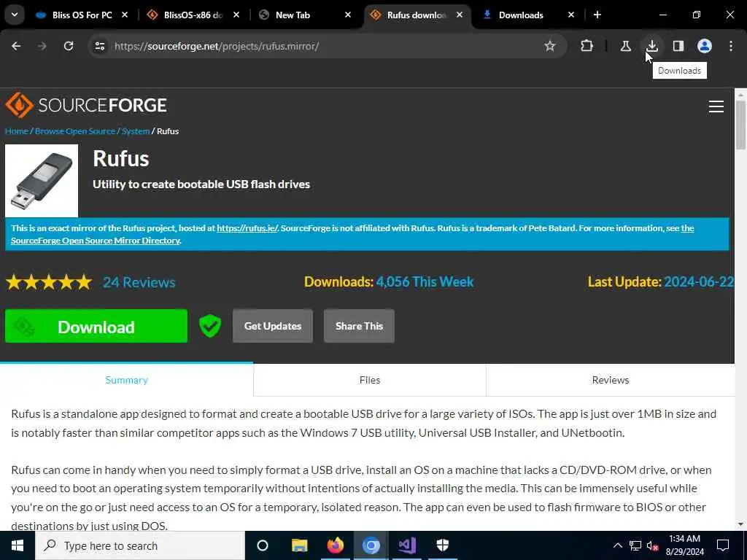The width and height of the screenshot is (747, 560).
Task: Open Cortana circle icon in taskbar
Action: pos(263,545)
